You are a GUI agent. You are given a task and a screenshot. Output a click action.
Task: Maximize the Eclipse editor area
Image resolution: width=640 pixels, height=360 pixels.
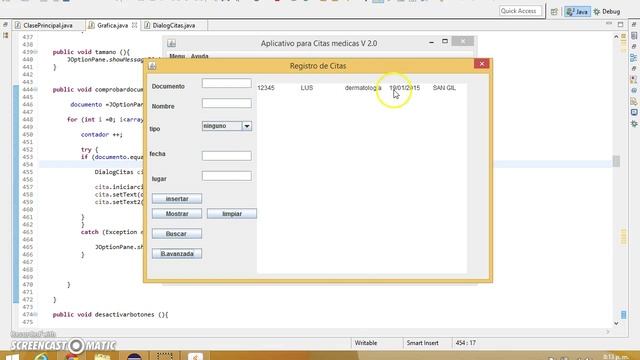click(x=620, y=24)
